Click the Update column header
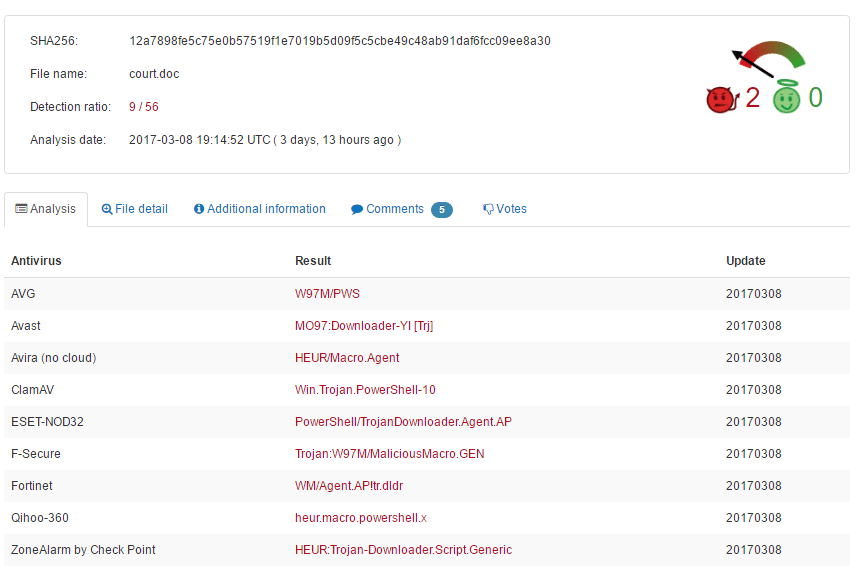Viewport: 856px width, 571px height. [745, 261]
